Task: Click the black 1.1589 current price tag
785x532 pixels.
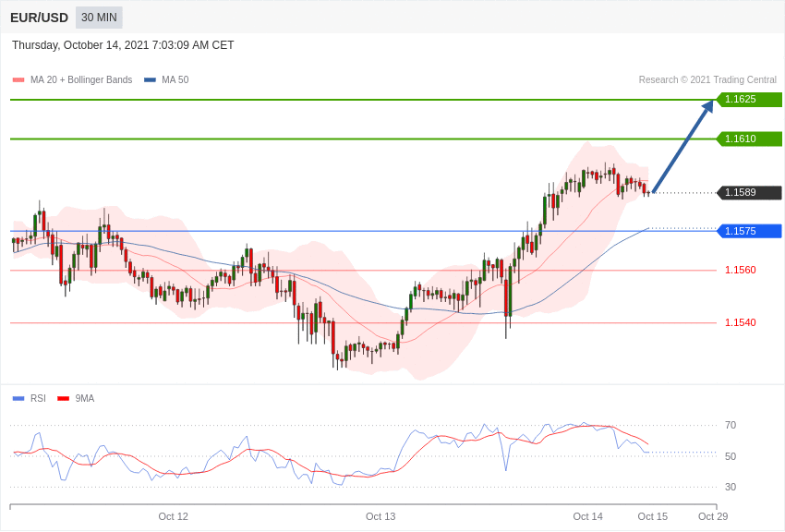Action: 749,193
